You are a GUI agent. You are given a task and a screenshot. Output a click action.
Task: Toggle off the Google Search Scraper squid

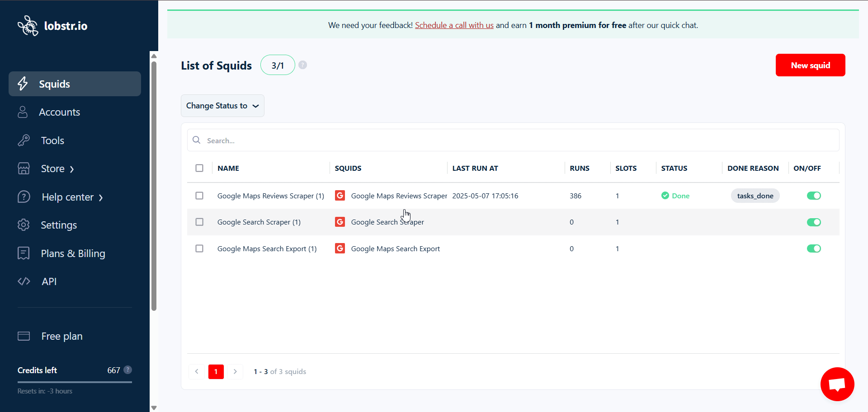(x=813, y=222)
